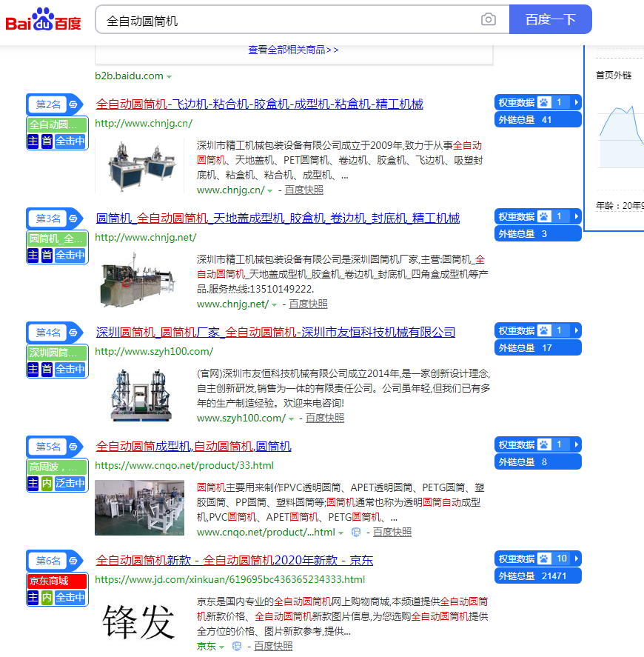Click the link icon beside 第6名 badge
The height and width of the screenshot is (657, 644).
tap(73, 561)
